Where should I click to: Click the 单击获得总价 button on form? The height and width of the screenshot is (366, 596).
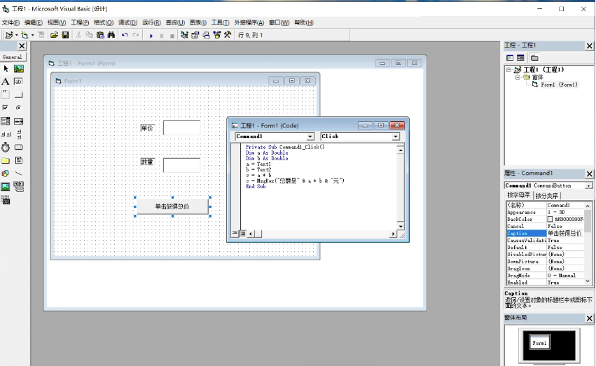click(172, 206)
